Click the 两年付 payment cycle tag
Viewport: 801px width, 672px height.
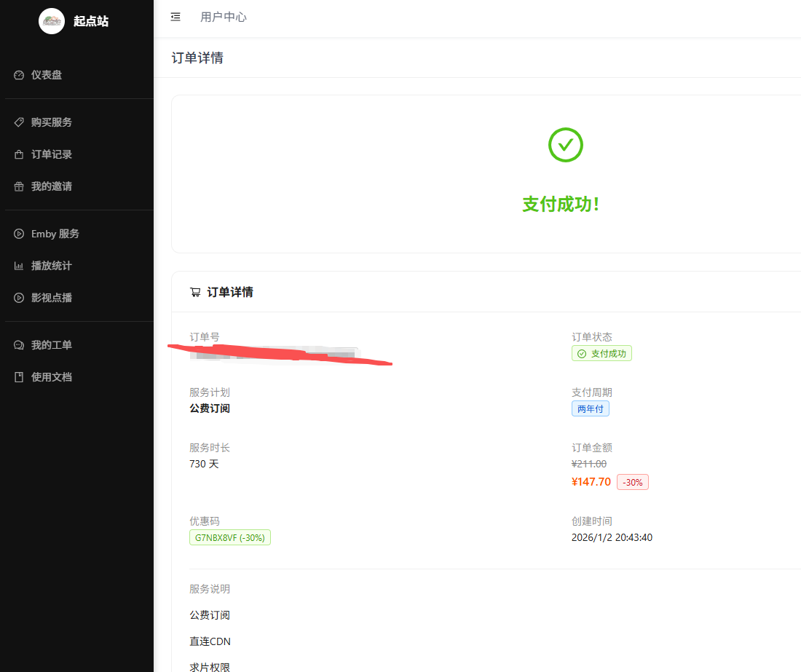[x=590, y=408]
